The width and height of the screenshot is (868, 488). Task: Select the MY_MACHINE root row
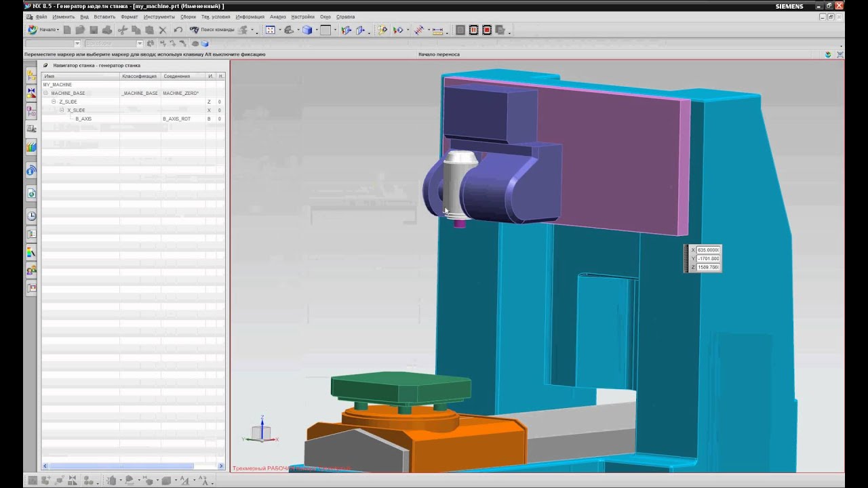tap(133, 85)
